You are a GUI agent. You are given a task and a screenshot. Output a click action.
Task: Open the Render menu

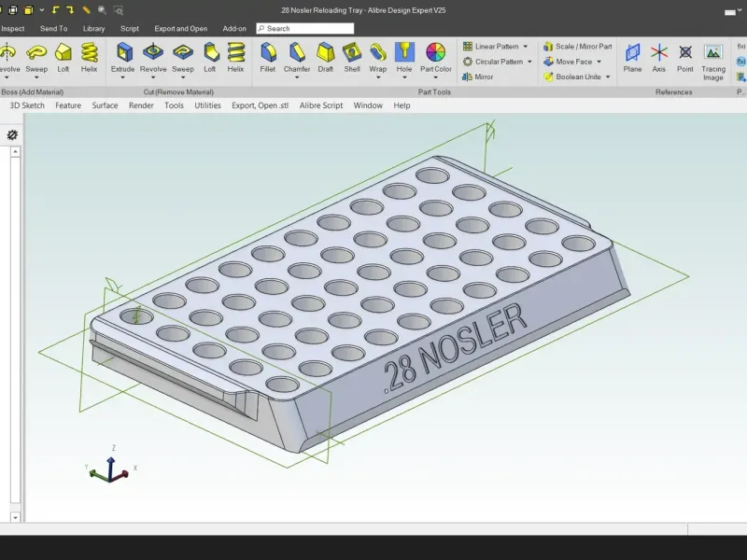pos(141,105)
